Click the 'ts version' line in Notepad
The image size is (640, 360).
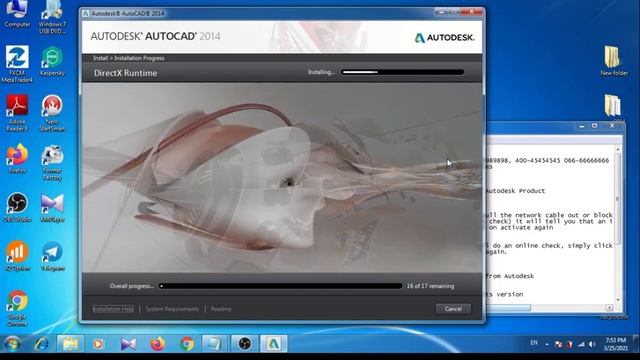click(x=504, y=294)
